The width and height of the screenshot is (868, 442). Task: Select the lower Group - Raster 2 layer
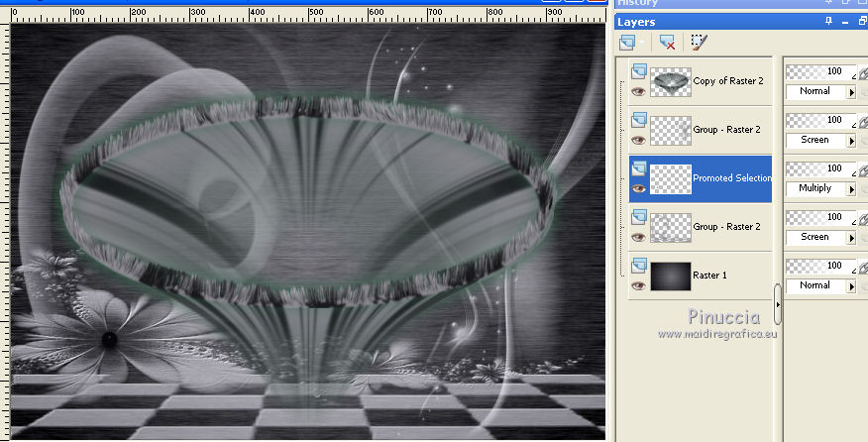click(726, 227)
